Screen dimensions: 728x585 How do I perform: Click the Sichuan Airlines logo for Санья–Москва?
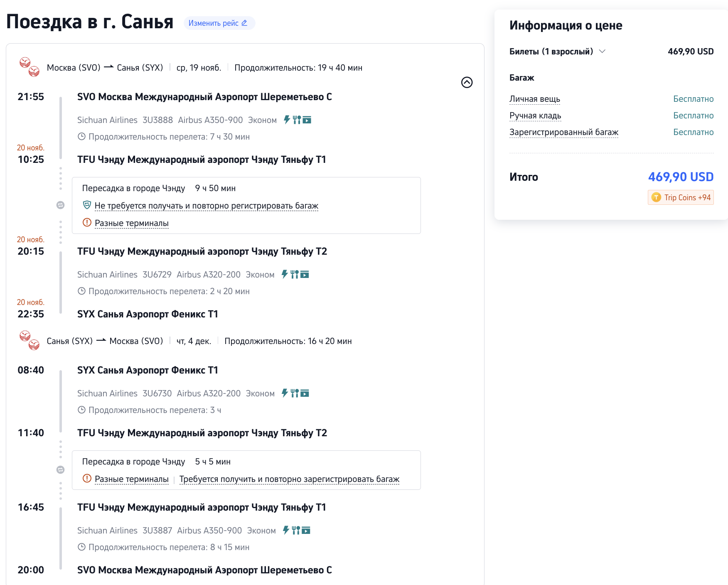(x=30, y=341)
